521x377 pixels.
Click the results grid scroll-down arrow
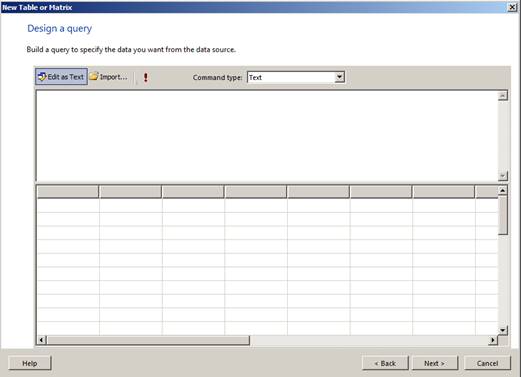pyautogui.click(x=503, y=330)
